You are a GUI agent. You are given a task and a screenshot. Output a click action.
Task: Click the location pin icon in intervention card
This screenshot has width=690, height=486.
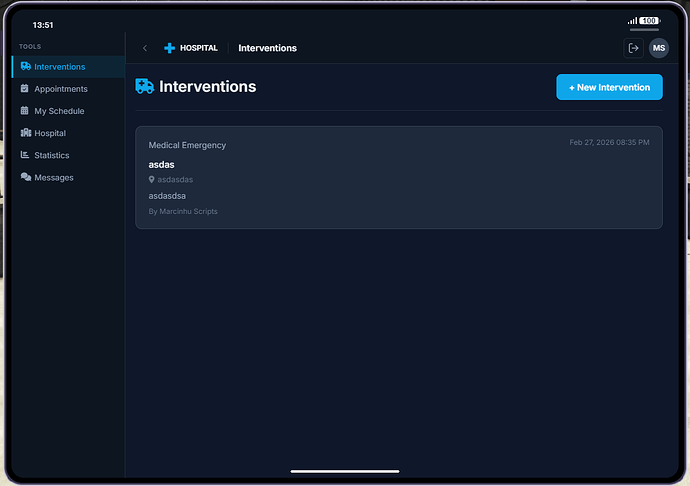click(152, 180)
